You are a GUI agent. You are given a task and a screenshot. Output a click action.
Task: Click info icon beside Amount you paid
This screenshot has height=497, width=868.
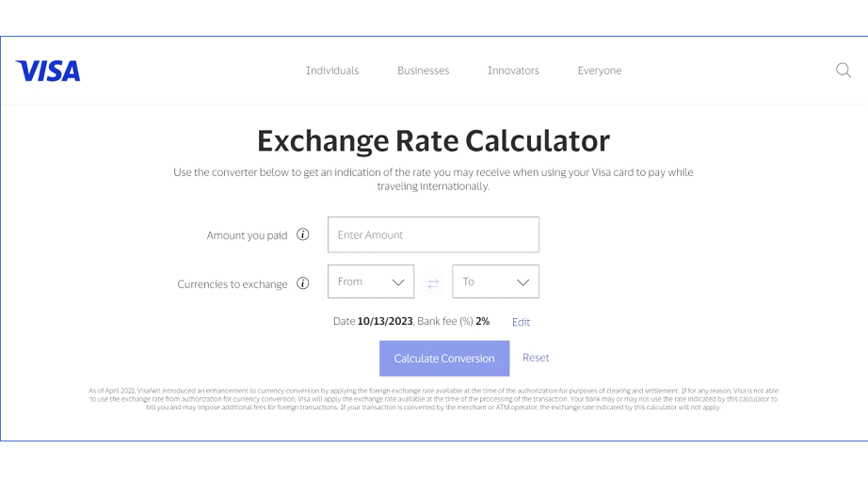[303, 235]
